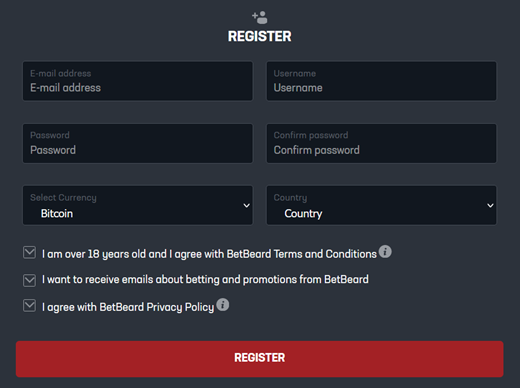Click the red REGISTER button

260,359
